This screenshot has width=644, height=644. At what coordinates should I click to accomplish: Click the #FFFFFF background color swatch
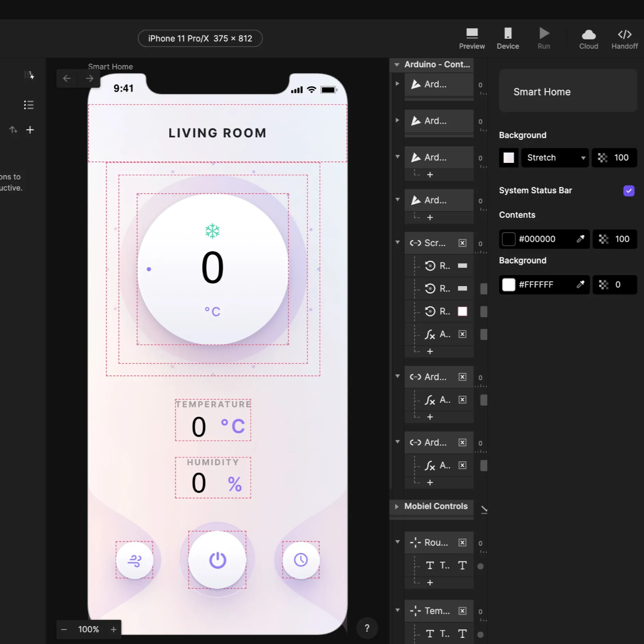[508, 284]
